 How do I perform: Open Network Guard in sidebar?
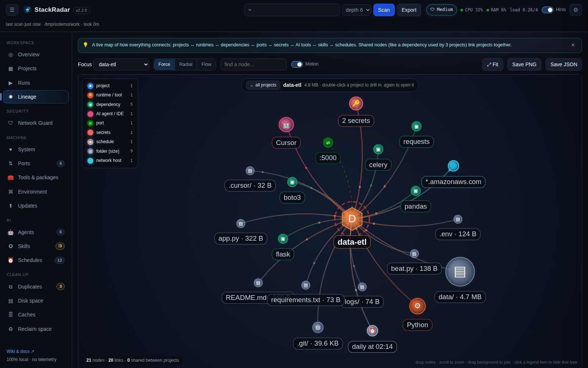(x=36, y=123)
